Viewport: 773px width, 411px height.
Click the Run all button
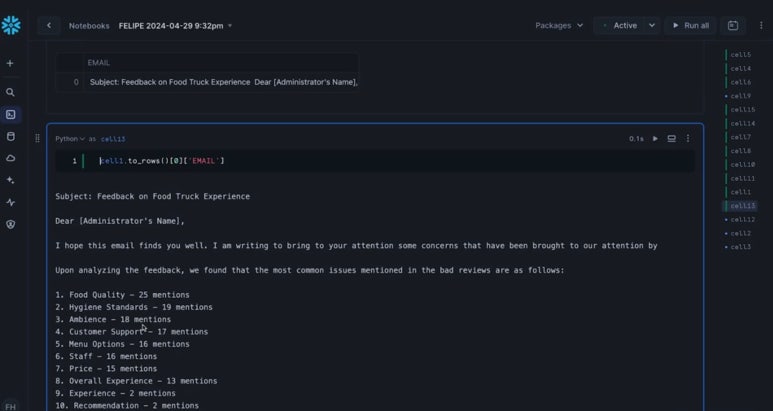(689, 25)
